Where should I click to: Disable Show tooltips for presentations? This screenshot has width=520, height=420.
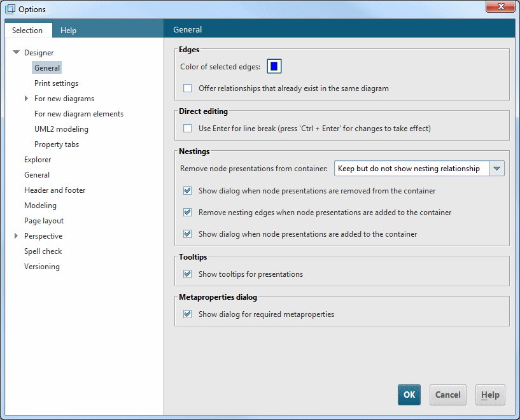(187, 274)
